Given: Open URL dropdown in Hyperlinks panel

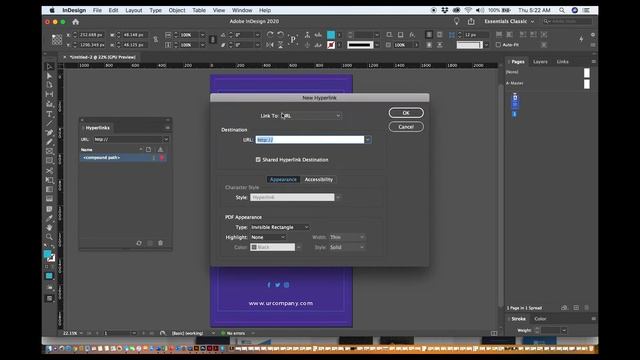Looking at the screenshot, I should (x=166, y=139).
